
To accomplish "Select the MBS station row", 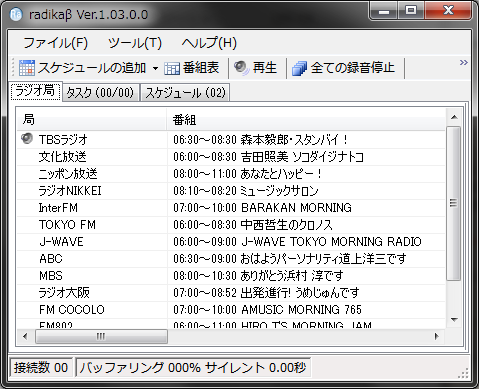I will (x=231, y=276).
